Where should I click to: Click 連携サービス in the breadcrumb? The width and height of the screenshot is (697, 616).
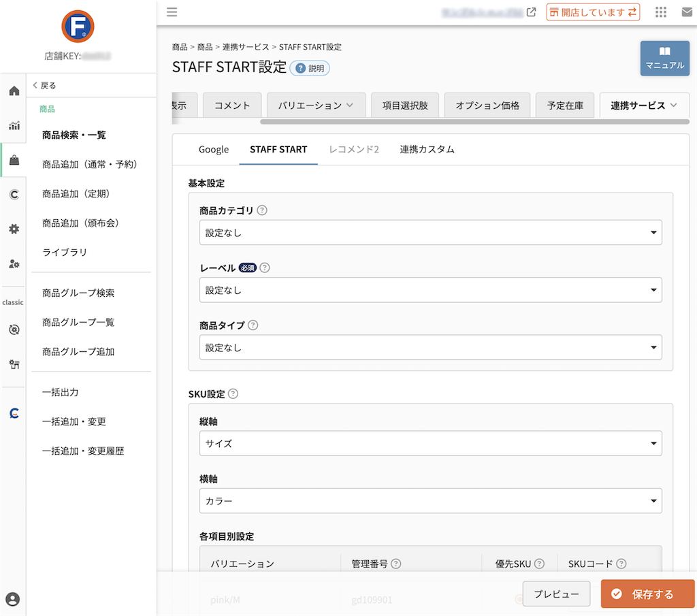coord(246,47)
